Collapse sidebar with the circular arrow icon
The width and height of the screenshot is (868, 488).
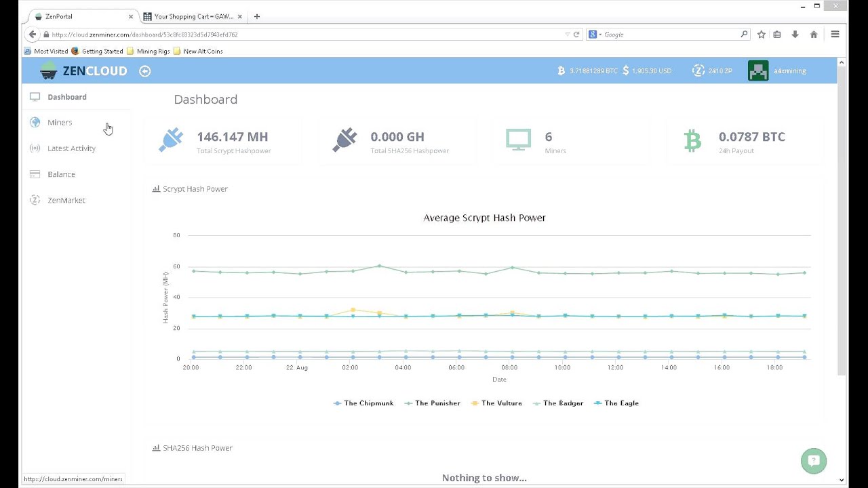click(144, 71)
